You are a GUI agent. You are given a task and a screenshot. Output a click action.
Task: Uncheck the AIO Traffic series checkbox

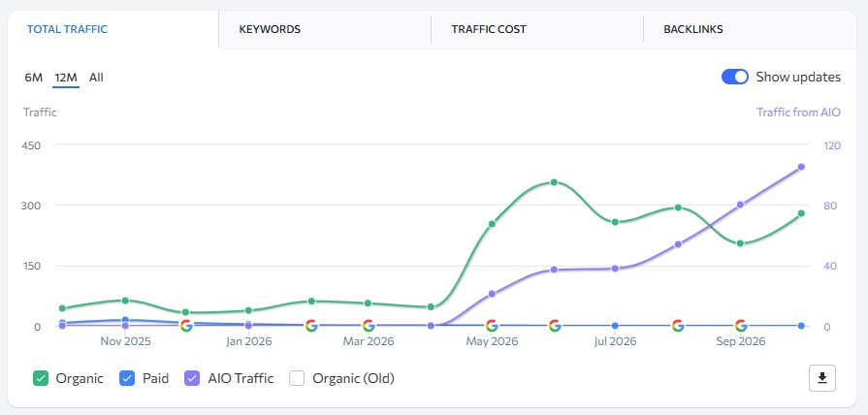(x=192, y=378)
